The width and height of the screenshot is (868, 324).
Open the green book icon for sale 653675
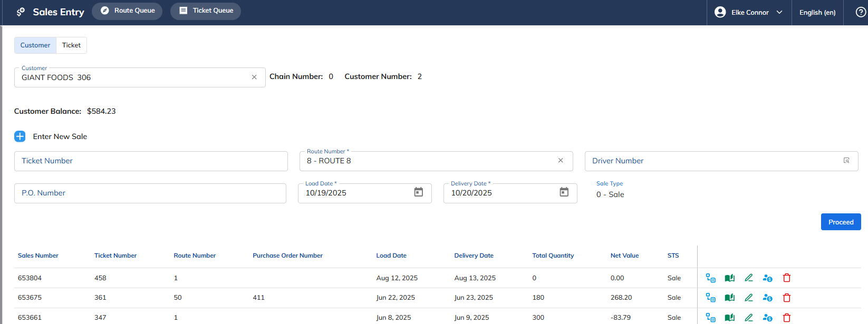730,298
